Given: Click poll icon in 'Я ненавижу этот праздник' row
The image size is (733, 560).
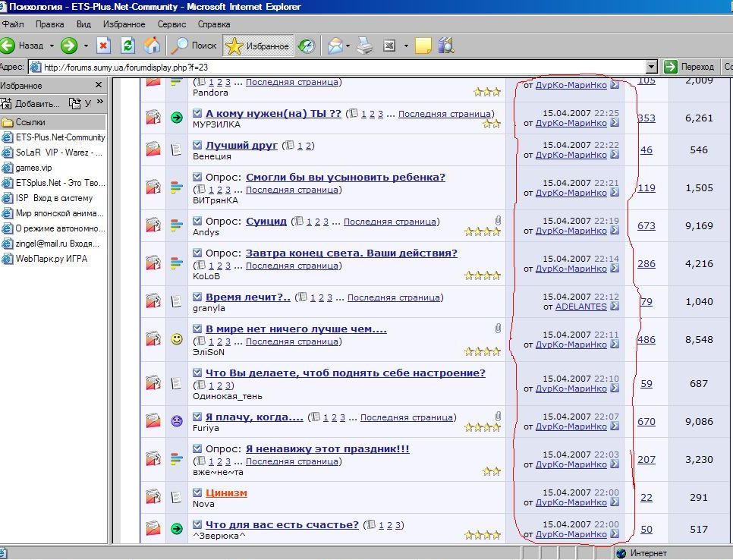Looking at the screenshot, I should coord(177,459).
